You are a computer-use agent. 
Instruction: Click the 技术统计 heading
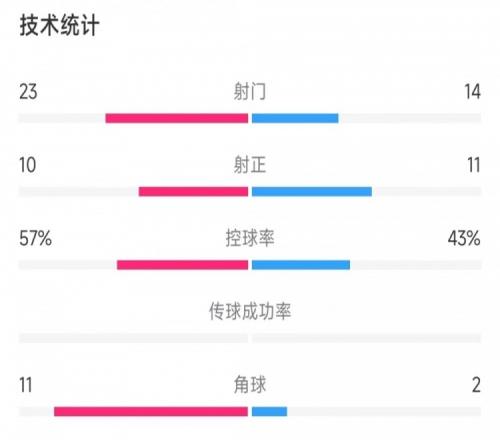[x=59, y=25]
